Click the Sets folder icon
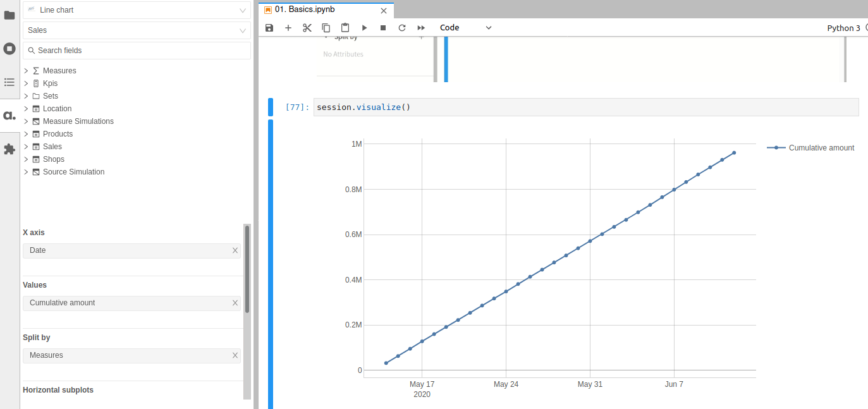Screen dimensions: 868x409 36,96
